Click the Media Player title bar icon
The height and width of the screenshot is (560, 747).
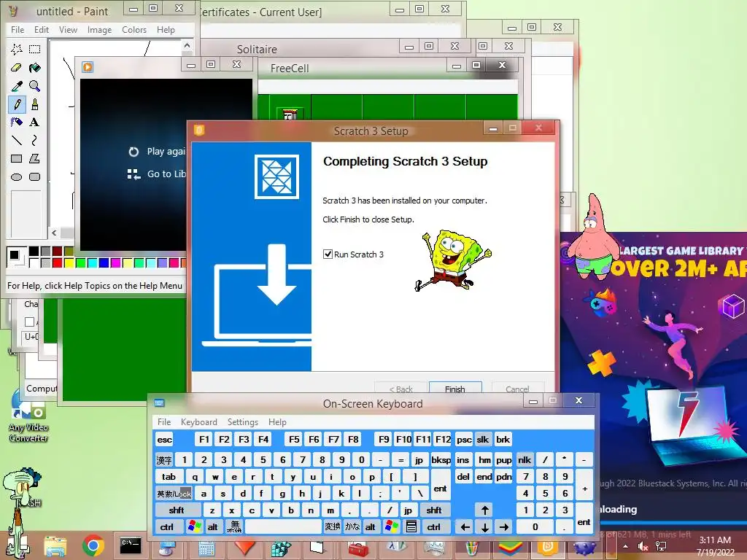pyautogui.click(x=88, y=66)
